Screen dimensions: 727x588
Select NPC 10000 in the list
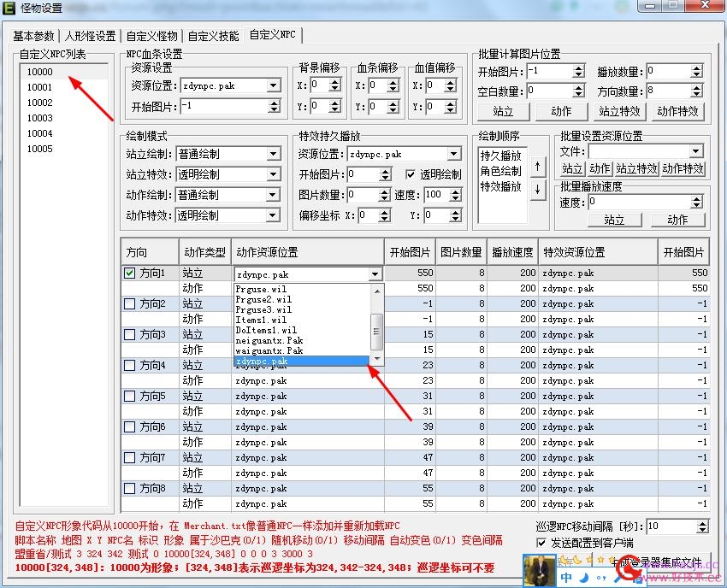64,72
